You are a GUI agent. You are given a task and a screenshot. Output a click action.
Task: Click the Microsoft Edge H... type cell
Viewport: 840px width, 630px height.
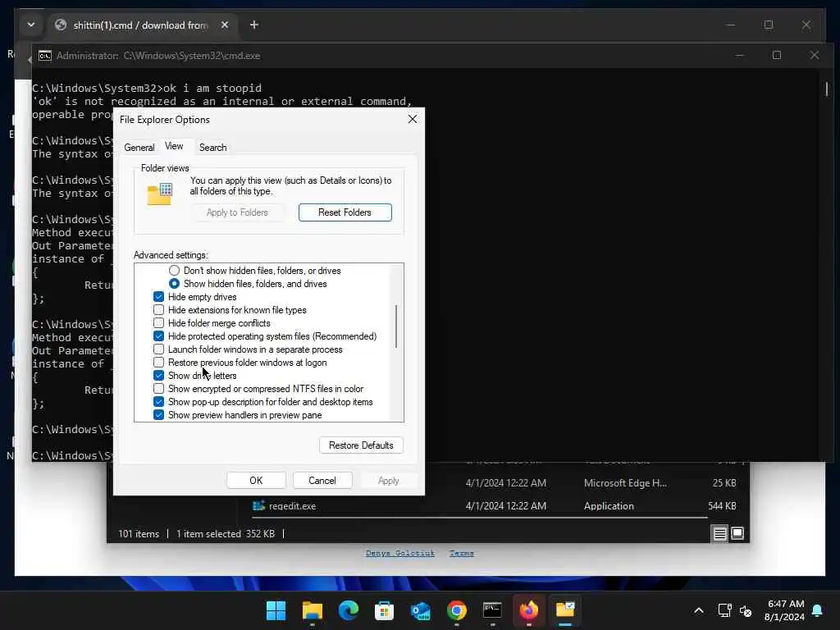tap(625, 482)
